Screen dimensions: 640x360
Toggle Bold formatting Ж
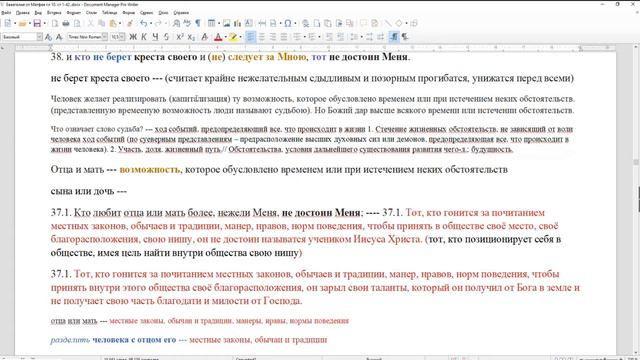click(x=133, y=37)
